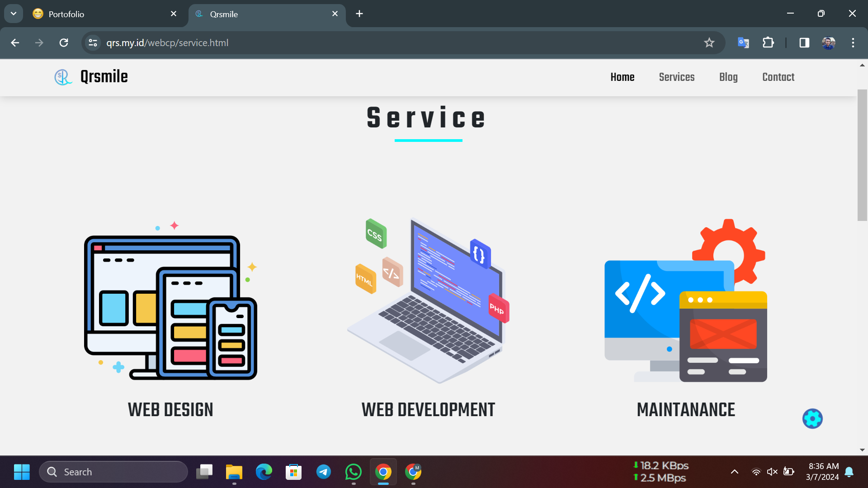Show hidden system tray icons chevron
The image size is (868, 488).
[735, 472]
